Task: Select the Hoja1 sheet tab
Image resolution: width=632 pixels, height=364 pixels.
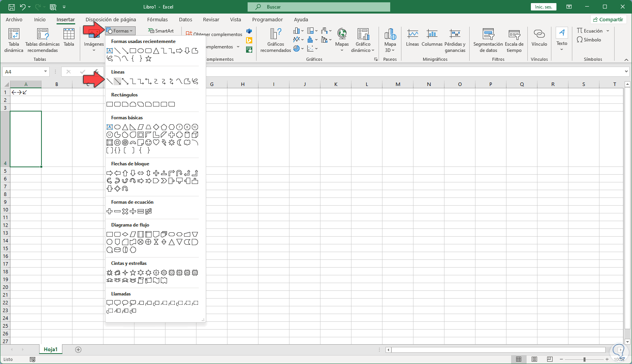Action: pyautogui.click(x=50, y=350)
